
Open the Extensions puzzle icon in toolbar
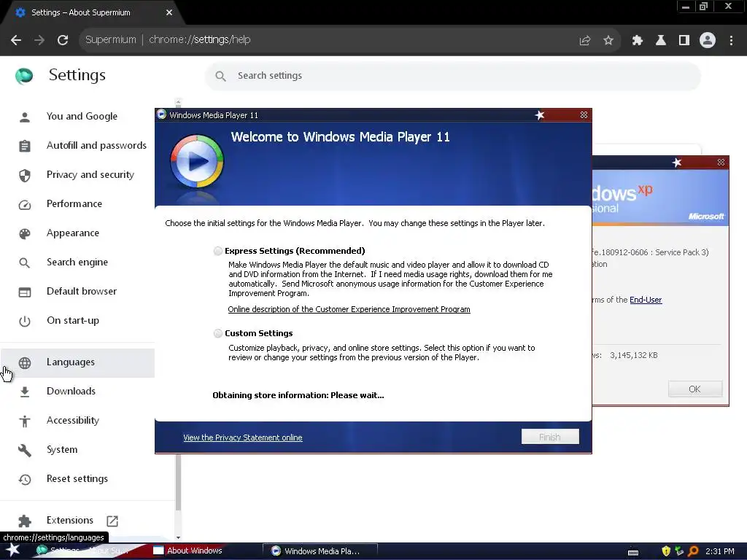[x=638, y=41]
